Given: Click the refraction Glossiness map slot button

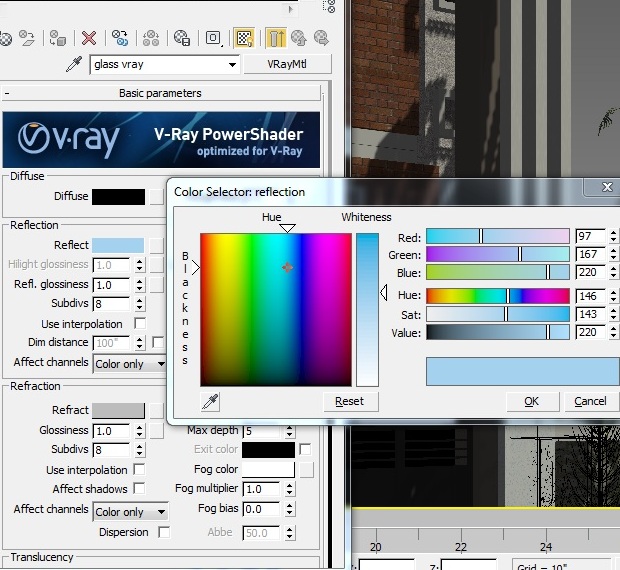Looking at the screenshot, I should (x=157, y=430).
